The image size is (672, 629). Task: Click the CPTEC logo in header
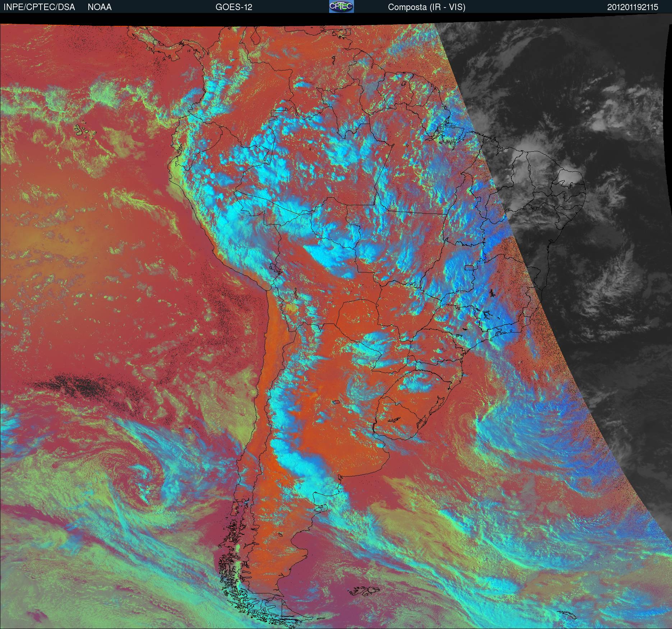pos(341,6)
